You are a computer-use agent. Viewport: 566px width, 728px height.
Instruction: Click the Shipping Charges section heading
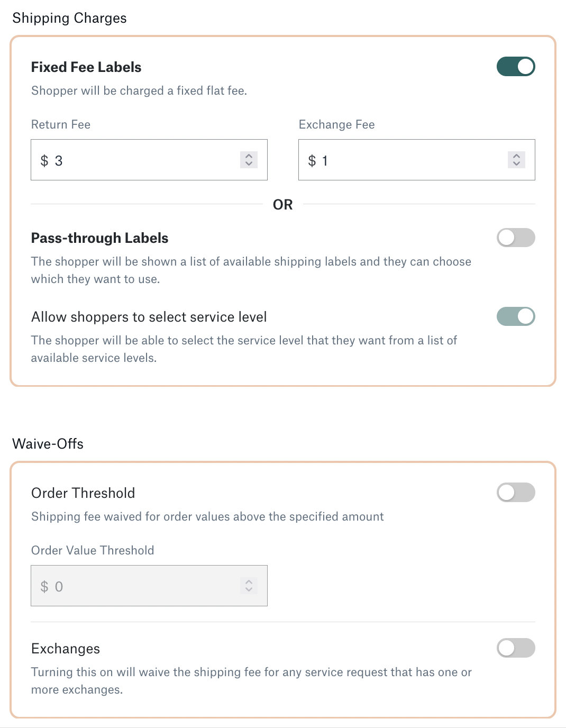[x=69, y=18]
